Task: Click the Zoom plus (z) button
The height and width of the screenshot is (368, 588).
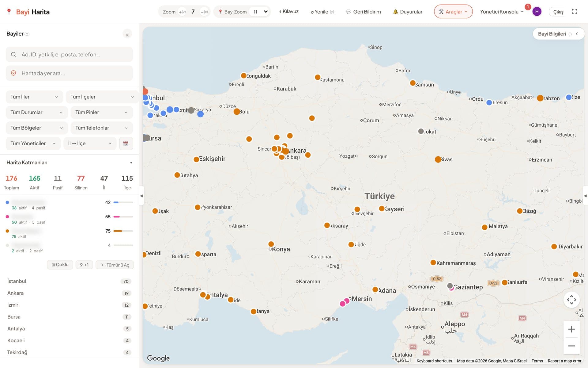Action: [182, 12]
